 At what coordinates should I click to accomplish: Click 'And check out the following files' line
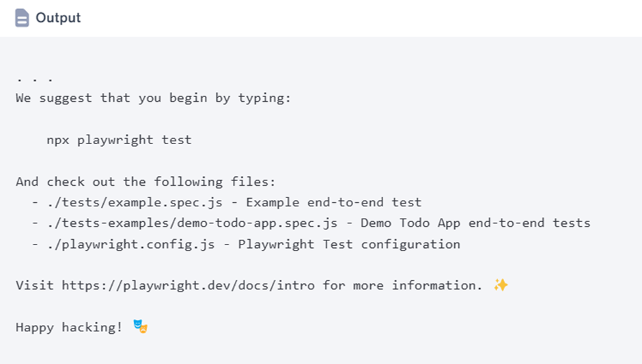click(145, 182)
